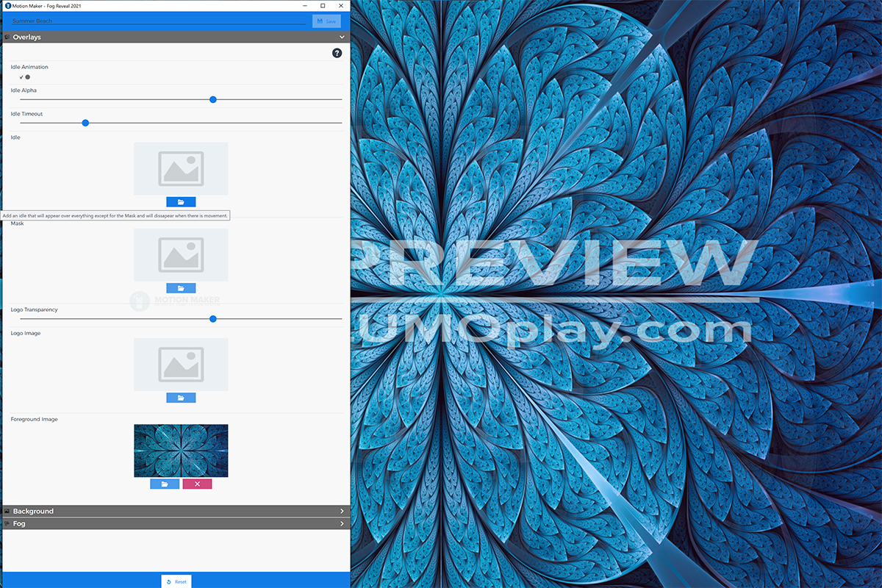The width and height of the screenshot is (882, 588).
Task: Click the Logo Transparency slider handle
Action: click(213, 319)
